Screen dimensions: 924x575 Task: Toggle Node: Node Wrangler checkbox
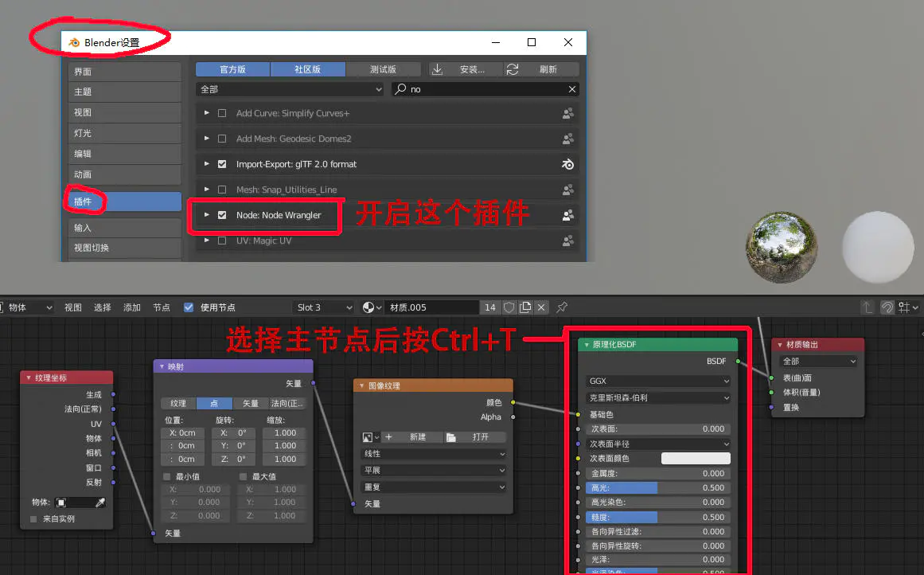pyautogui.click(x=222, y=215)
